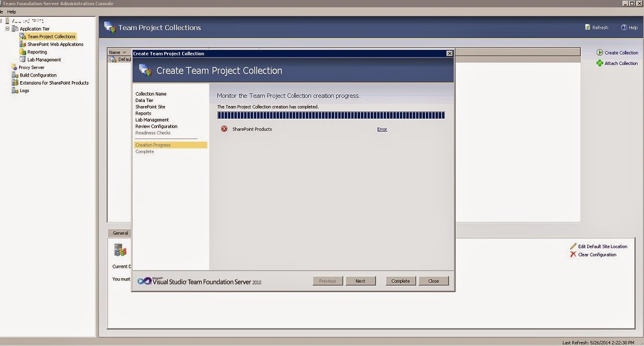Click the Extensions for SharePoint Products icon
The height and width of the screenshot is (346, 644).
(15, 83)
